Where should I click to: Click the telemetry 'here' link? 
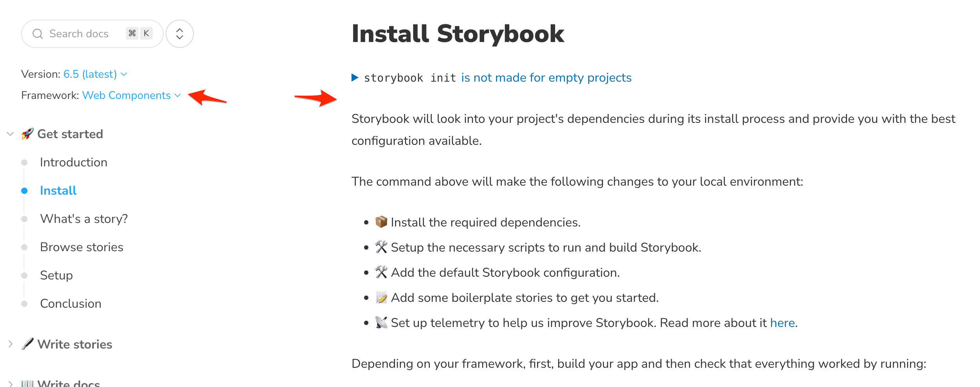(782, 322)
